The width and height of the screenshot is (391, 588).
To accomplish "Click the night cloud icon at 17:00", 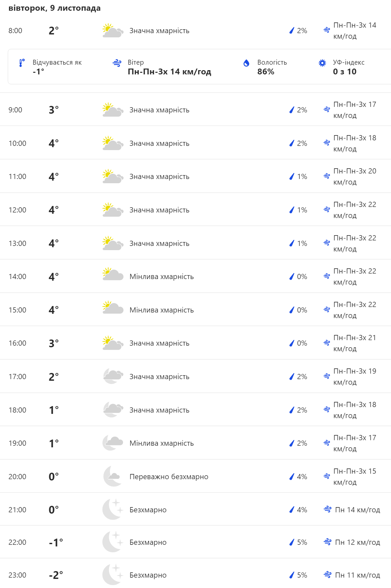I will pyautogui.click(x=112, y=376).
